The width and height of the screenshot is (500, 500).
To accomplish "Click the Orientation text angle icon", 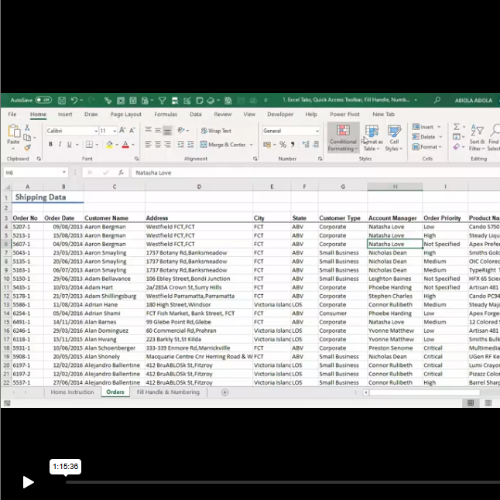I will pos(181,130).
